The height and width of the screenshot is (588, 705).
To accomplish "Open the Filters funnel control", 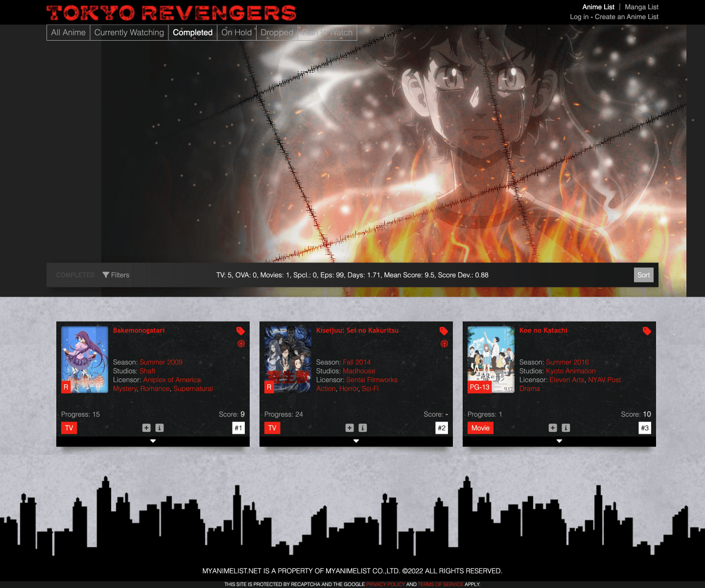I will [x=116, y=275].
